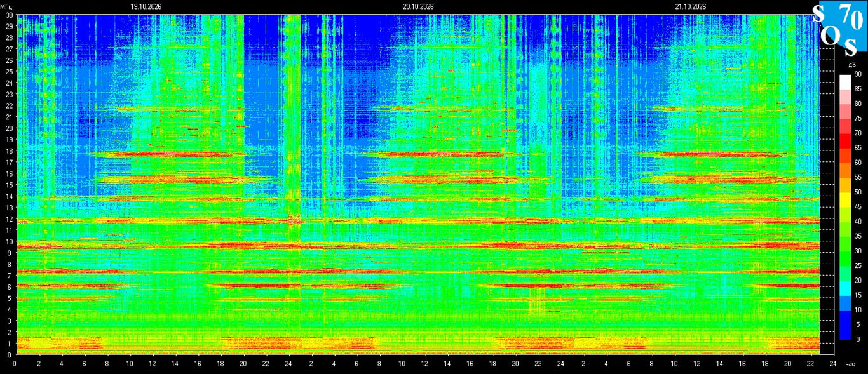Click the 65 label on the dB color scale
Screen dimensions: 868x374
(858, 148)
